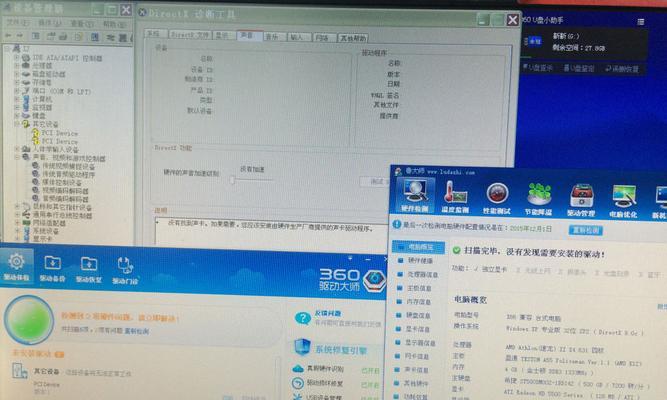Expand the 磁盘驱动器 node in Device Manager
Screen dimensions: 667x400
pos(17,74)
